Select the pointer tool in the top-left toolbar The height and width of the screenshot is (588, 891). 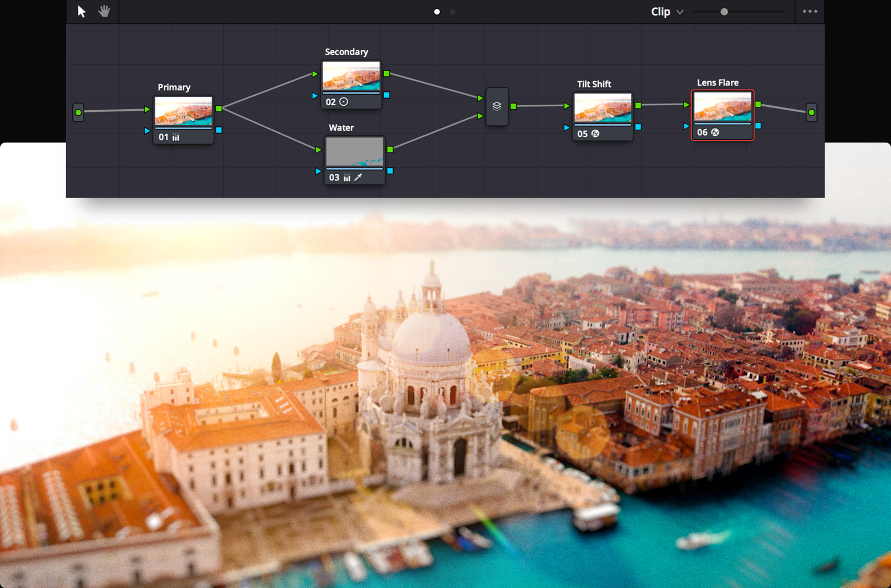click(x=81, y=11)
